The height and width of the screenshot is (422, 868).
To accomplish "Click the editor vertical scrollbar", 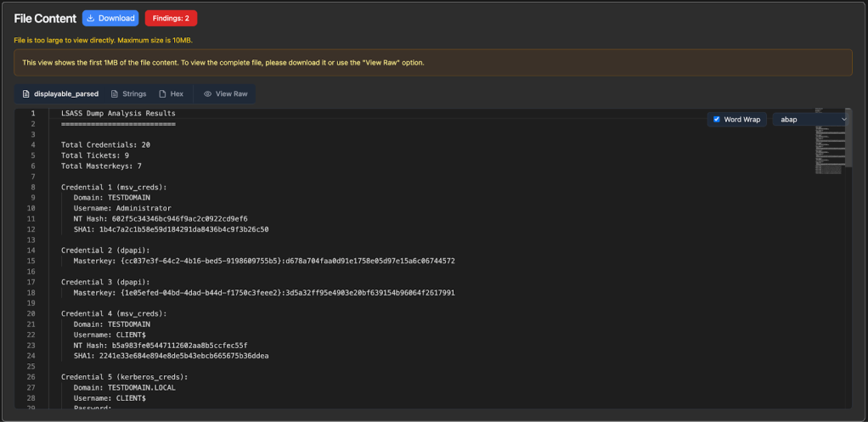I will 849,140.
